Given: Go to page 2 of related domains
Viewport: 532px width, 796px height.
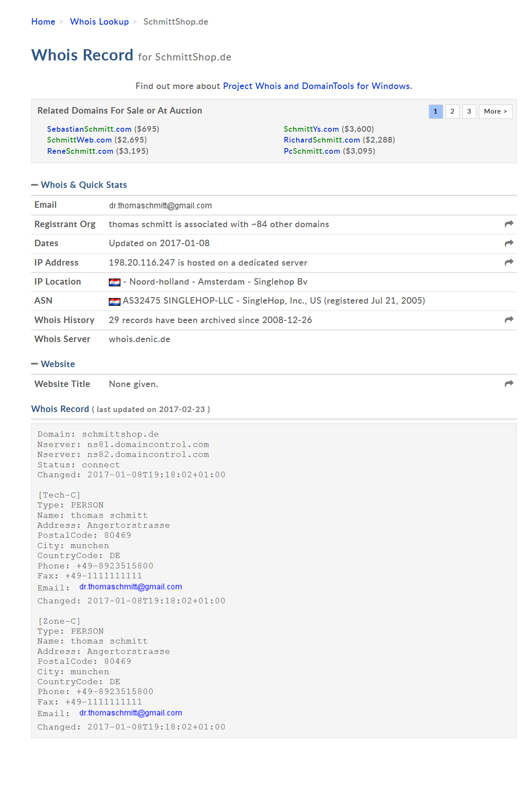Looking at the screenshot, I should 452,111.
